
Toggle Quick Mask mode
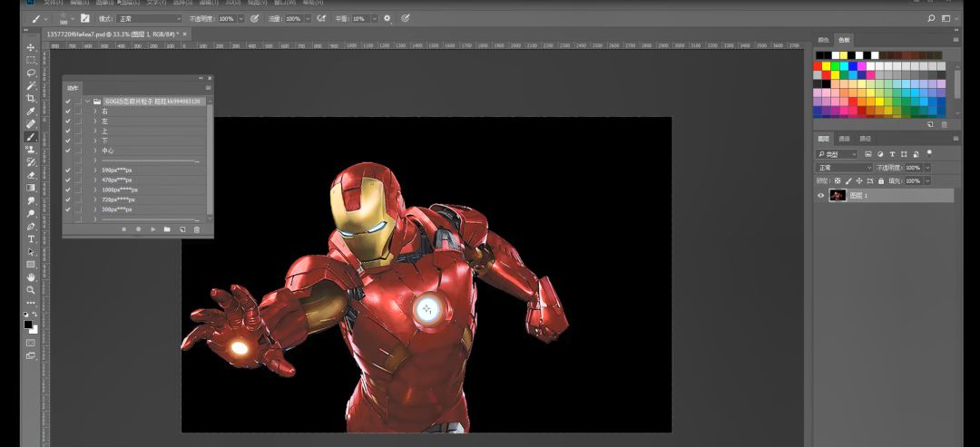(31, 343)
